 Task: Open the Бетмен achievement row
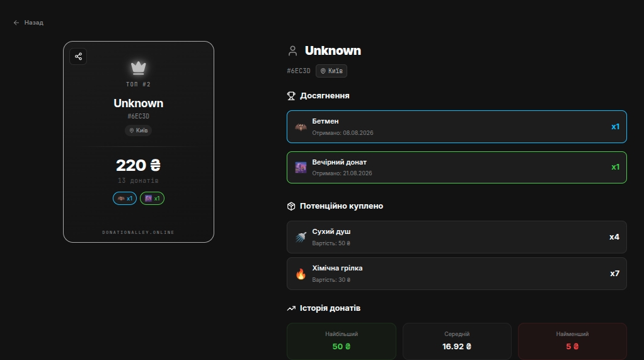(457, 127)
